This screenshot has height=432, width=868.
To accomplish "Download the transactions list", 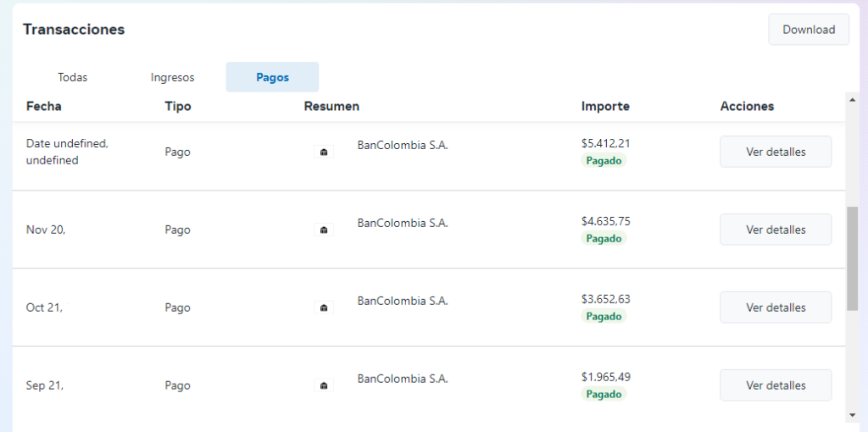I will 808,30.
